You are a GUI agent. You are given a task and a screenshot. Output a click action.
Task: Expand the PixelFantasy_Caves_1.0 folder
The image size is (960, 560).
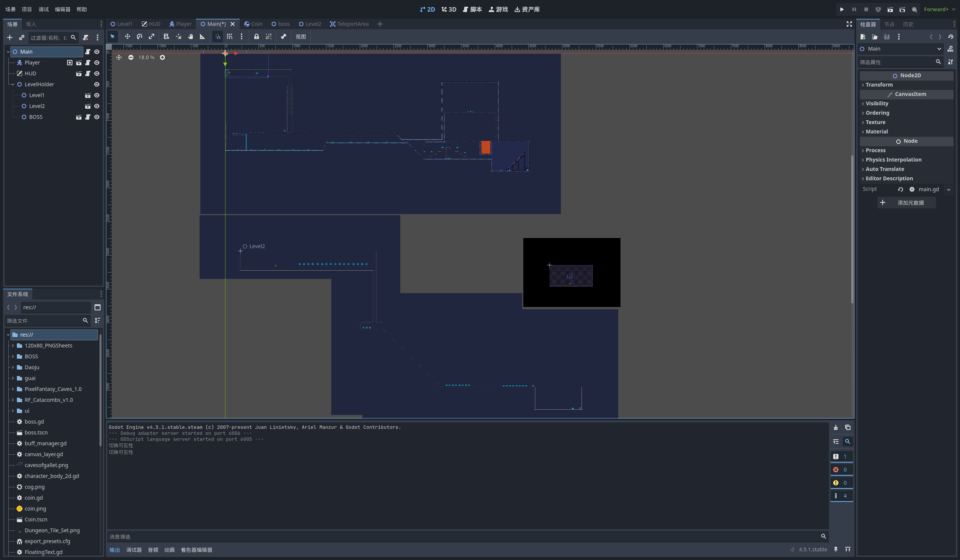[x=13, y=389]
